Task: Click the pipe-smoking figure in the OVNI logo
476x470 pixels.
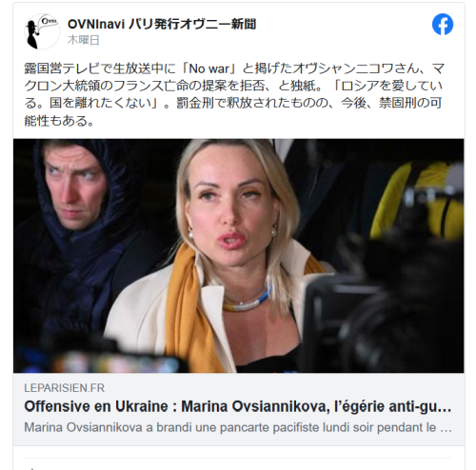Action: pos(33,34)
